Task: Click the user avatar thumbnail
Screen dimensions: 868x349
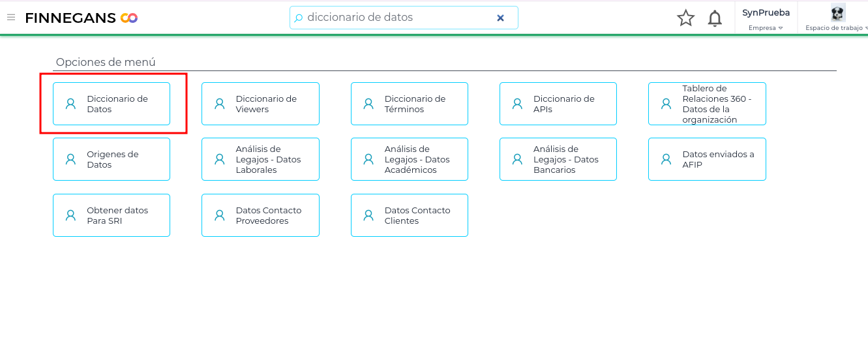Action: tap(837, 13)
